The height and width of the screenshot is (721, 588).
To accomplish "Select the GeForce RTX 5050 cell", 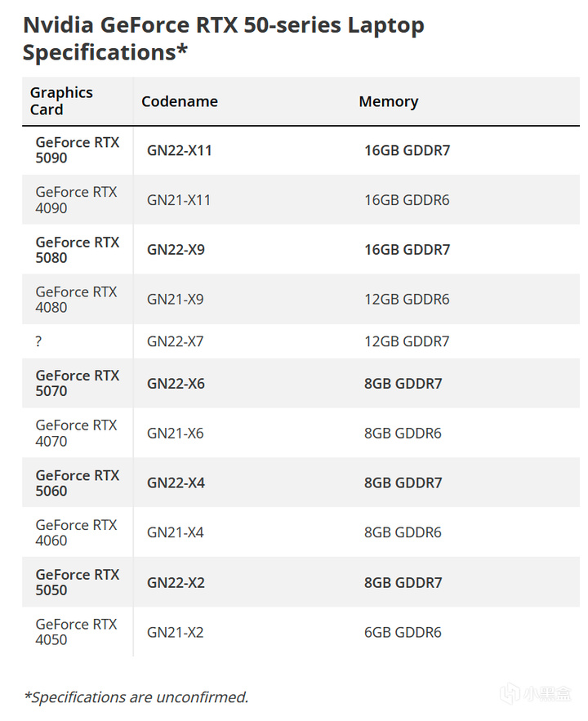I will [x=78, y=582].
